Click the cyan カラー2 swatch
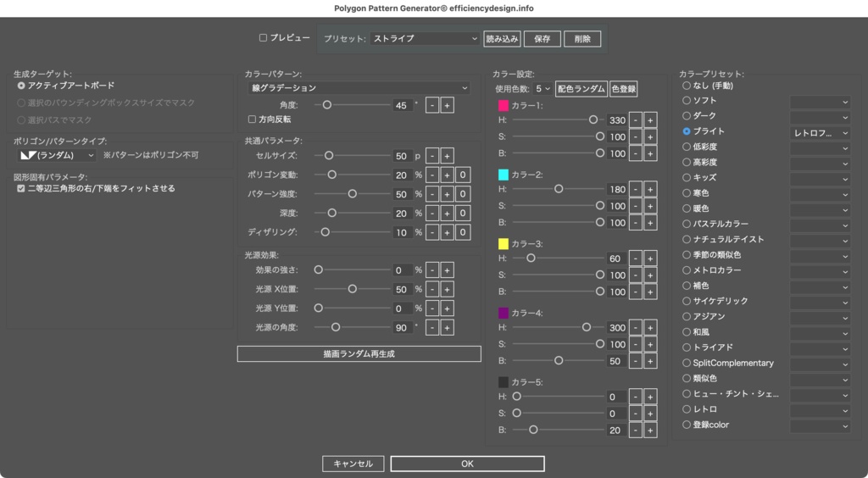The width and height of the screenshot is (868, 478). tap(504, 175)
